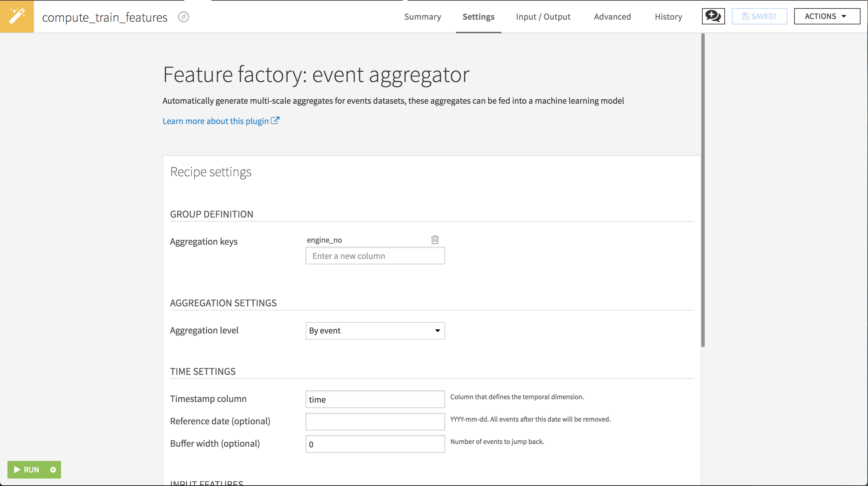Click the vertical page scrollbar

[x=703, y=190]
